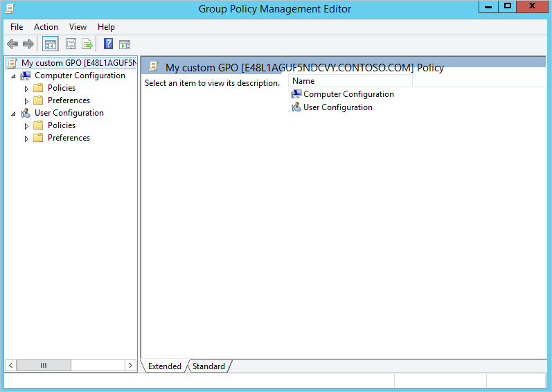Click Preferences folder icon under User Configuration
Image resolution: width=552 pixels, height=392 pixels.
coord(38,138)
